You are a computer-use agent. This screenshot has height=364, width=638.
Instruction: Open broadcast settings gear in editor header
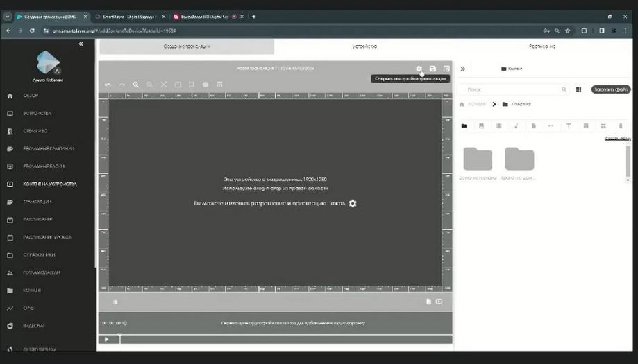tap(419, 69)
